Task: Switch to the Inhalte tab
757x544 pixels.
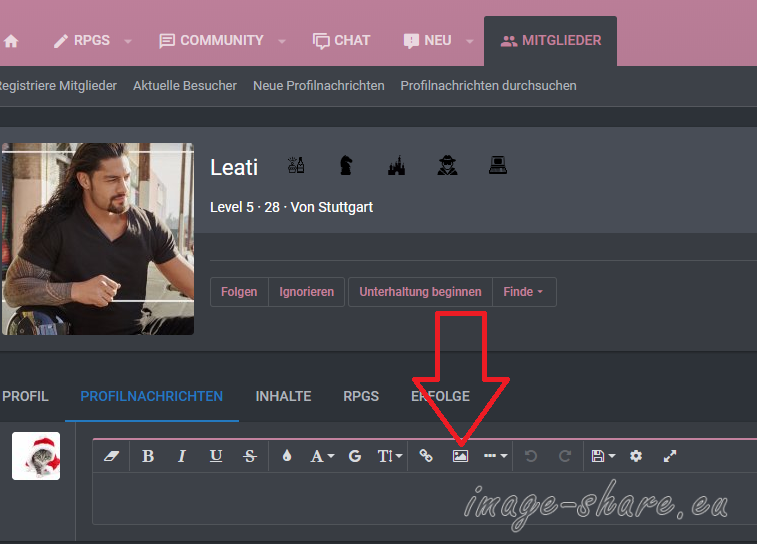Action: (283, 396)
